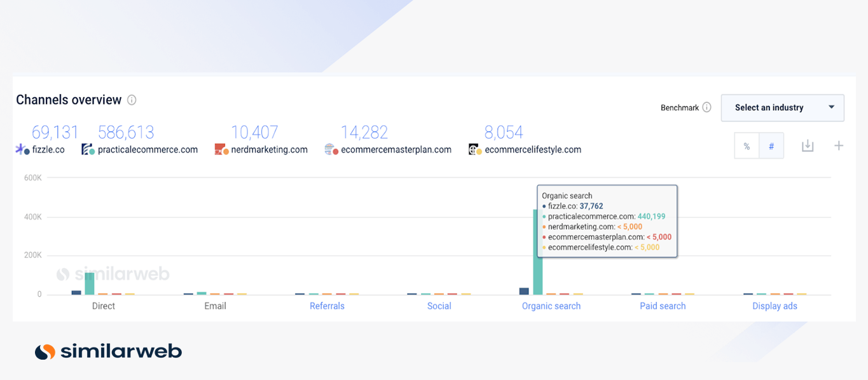This screenshot has height=380, width=868.
Task: Click the ecommercemasterplan.com favicon
Action: [331, 150]
